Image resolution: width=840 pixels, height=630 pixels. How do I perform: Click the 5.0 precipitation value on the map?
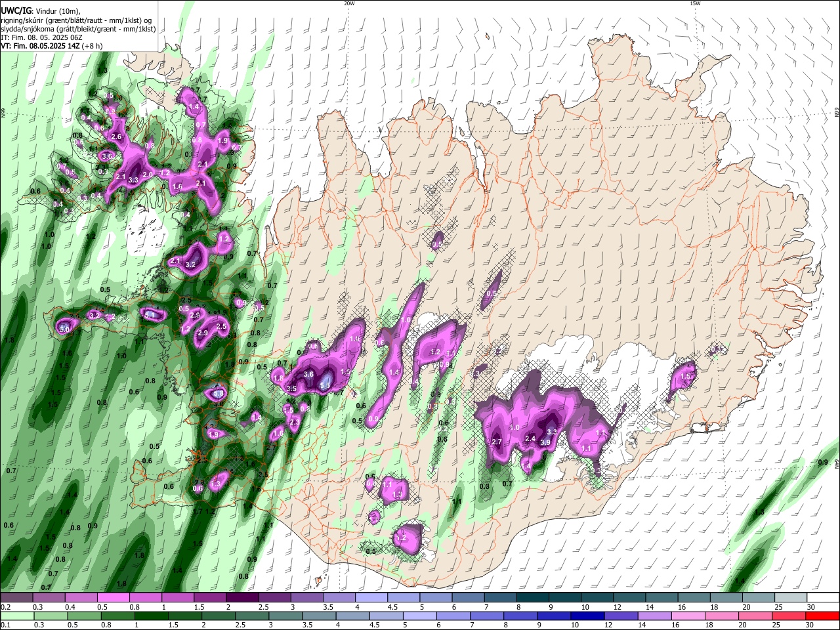click(64, 329)
